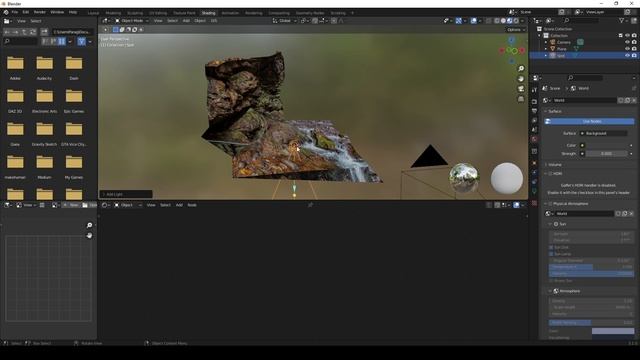Click the file browser search field
This screenshot has width=640, height=360.
[20, 41]
